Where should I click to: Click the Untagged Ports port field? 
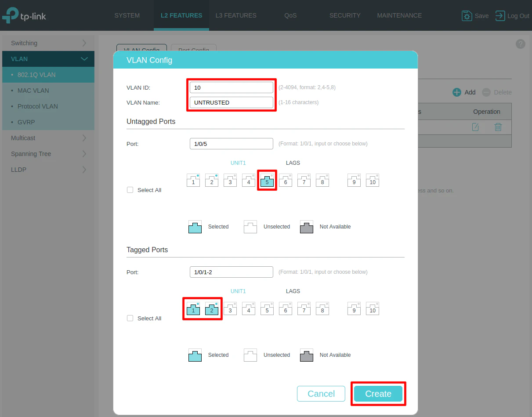pyautogui.click(x=232, y=144)
